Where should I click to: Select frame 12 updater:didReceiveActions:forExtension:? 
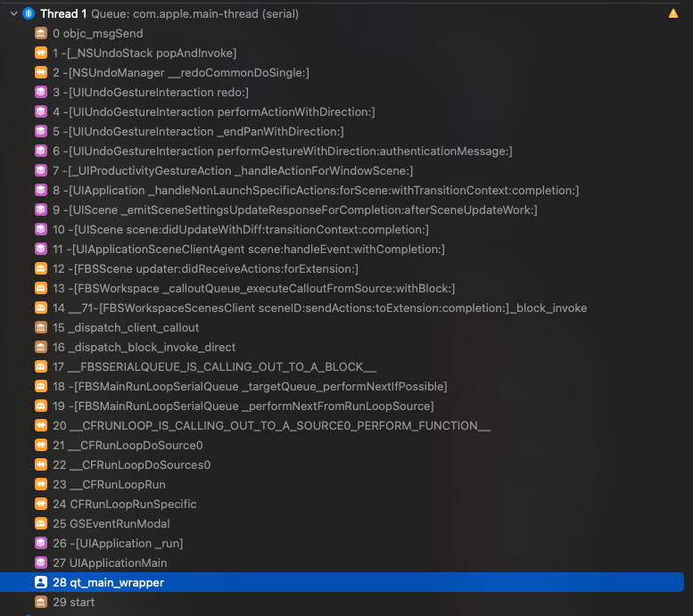(205, 268)
